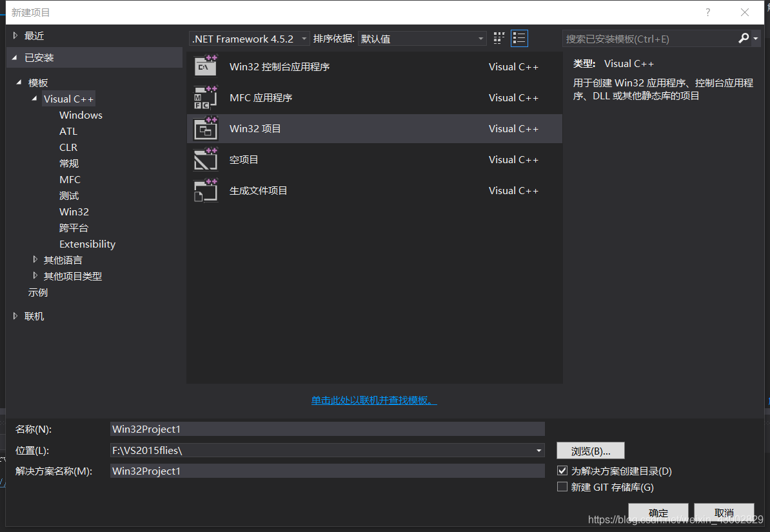The width and height of the screenshot is (770, 532).
Task: Collapse the 模板 tree node
Action: click(x=19, y=83)
